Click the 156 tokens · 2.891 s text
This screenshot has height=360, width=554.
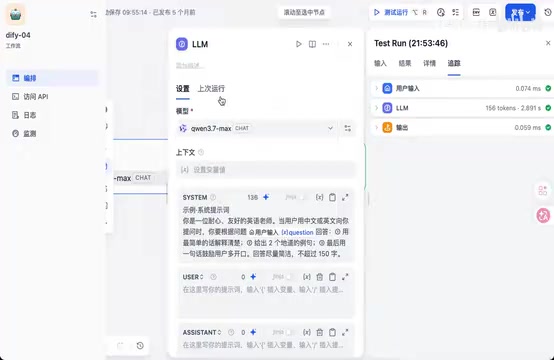(513, 108)
